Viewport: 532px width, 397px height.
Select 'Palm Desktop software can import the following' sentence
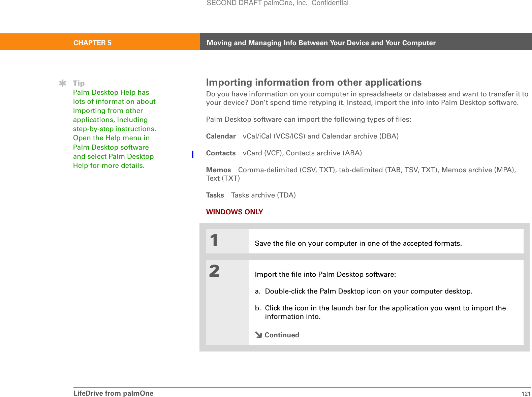(x=309, y=119)
